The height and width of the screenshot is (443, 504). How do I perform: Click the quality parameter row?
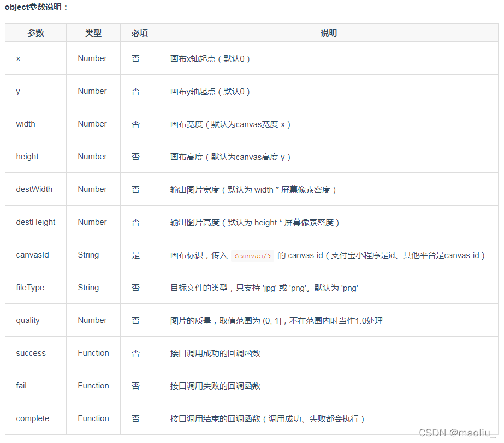[28, 320]
